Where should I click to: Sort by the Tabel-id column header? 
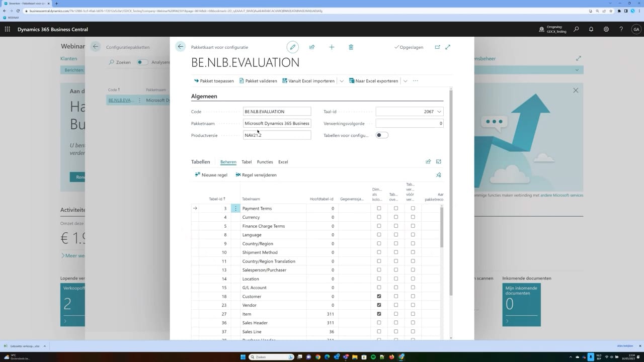tap(217, 199)
